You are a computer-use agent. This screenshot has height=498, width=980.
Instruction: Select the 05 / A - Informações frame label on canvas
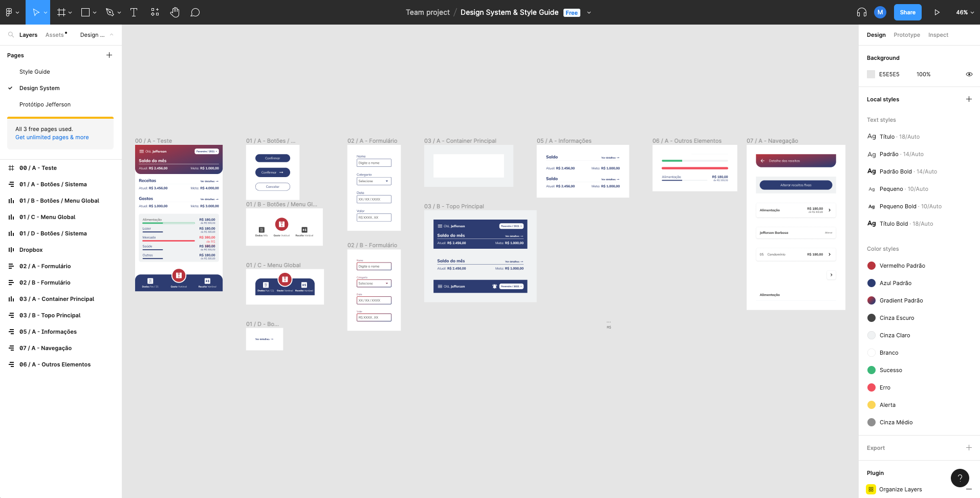[x=564, y=141]
